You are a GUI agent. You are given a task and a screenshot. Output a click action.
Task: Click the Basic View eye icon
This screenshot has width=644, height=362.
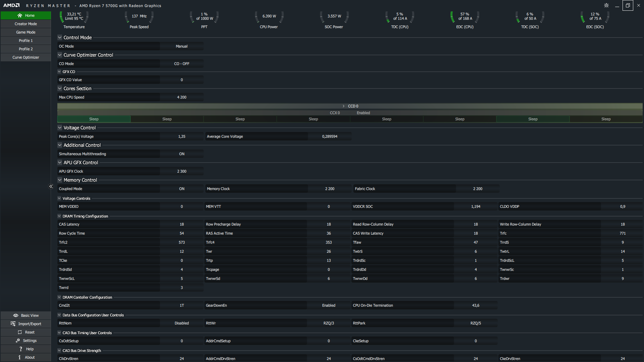tap(15, 315)
